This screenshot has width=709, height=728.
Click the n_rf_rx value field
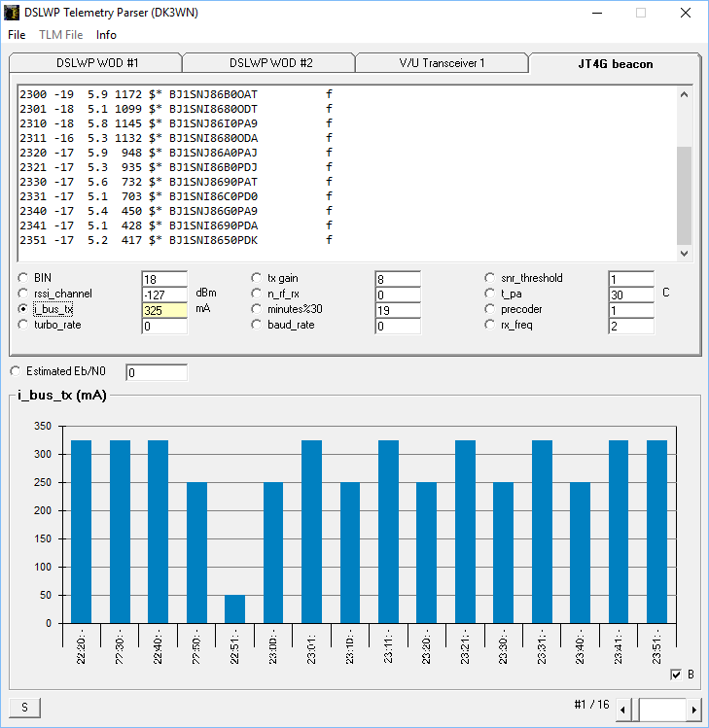tap(398, 295)
